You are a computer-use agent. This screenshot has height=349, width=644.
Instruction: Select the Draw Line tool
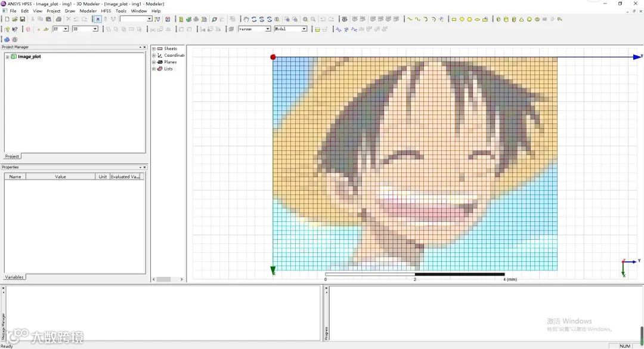[410, 19]
